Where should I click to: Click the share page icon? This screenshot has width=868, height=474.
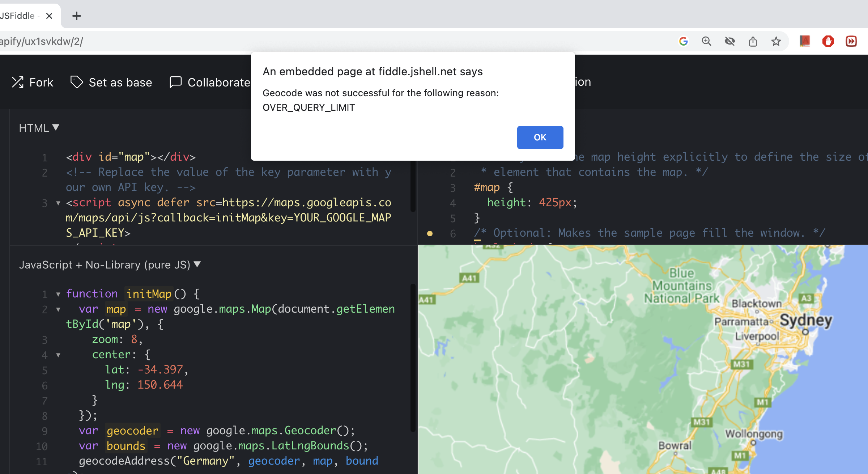pyautogui.click(x=753, y=41)
